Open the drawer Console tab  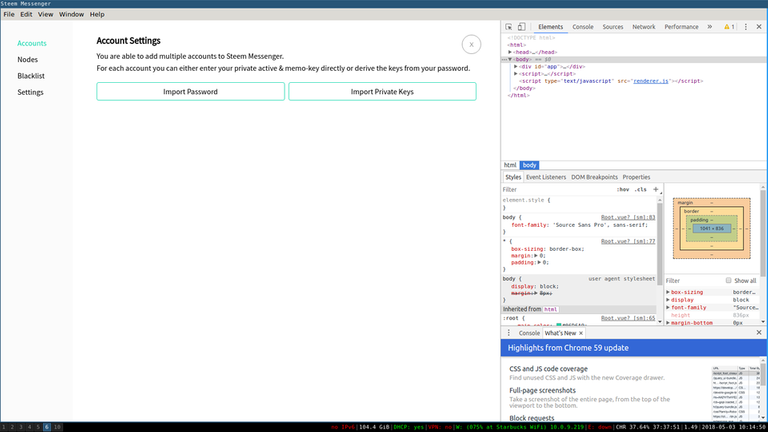click(529, 333)
